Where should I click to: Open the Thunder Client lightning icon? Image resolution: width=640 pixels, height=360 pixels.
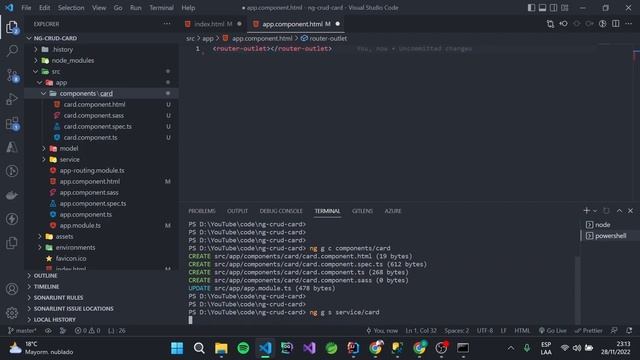click(x=12, y=219)
